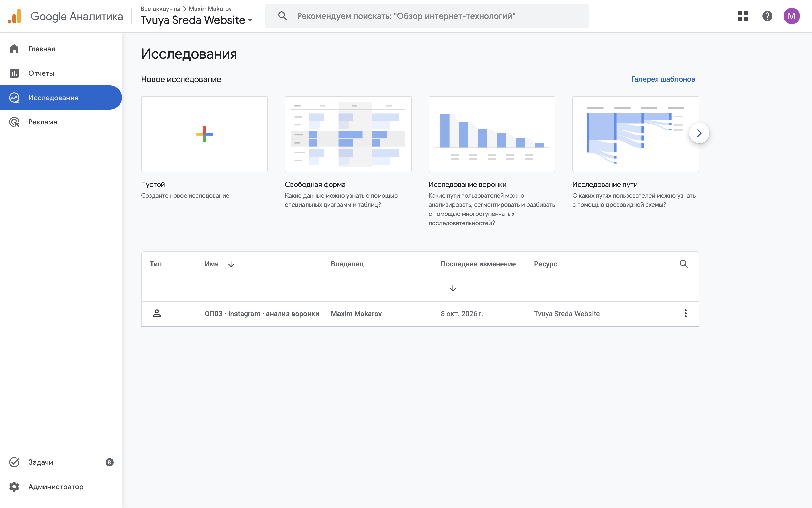Open the Задачи checkmark icon
The image size is (812, 508).
14,462
